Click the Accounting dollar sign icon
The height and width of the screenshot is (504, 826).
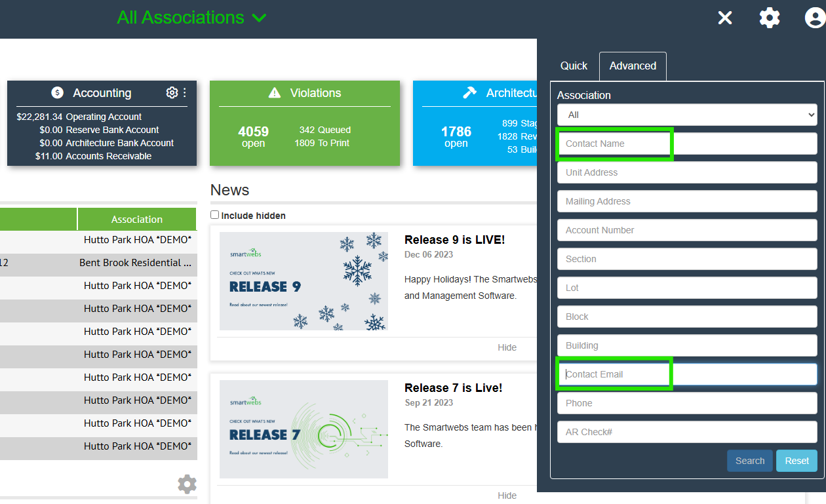tap(58, 93)
